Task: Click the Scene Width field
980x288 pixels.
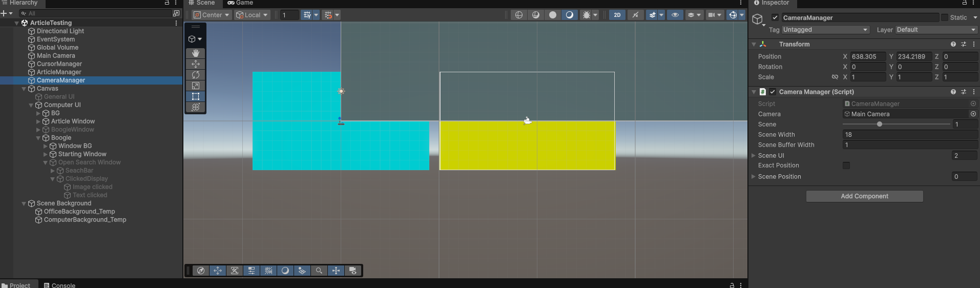Action: pyautogui.click(x=910, y=134)
